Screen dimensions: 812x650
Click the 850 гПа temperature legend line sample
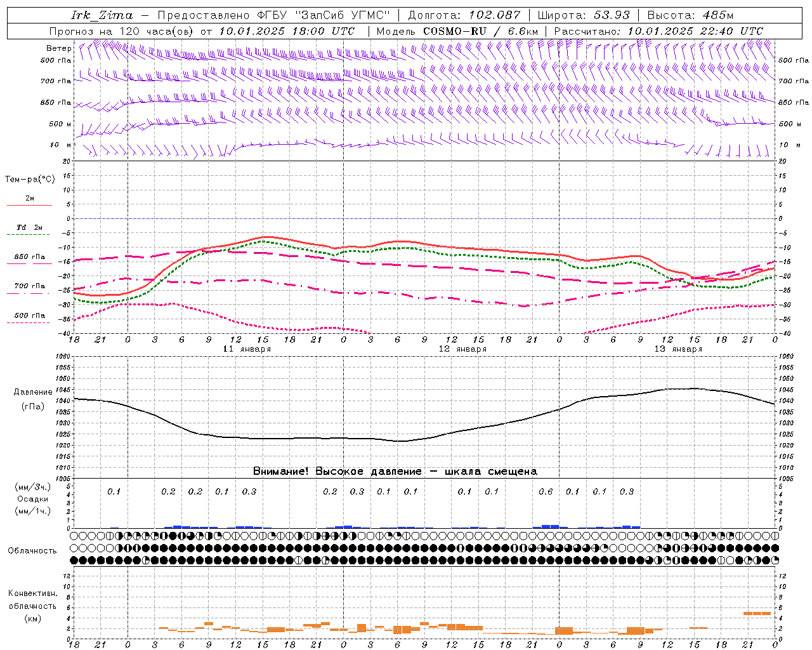coord(30,263)
